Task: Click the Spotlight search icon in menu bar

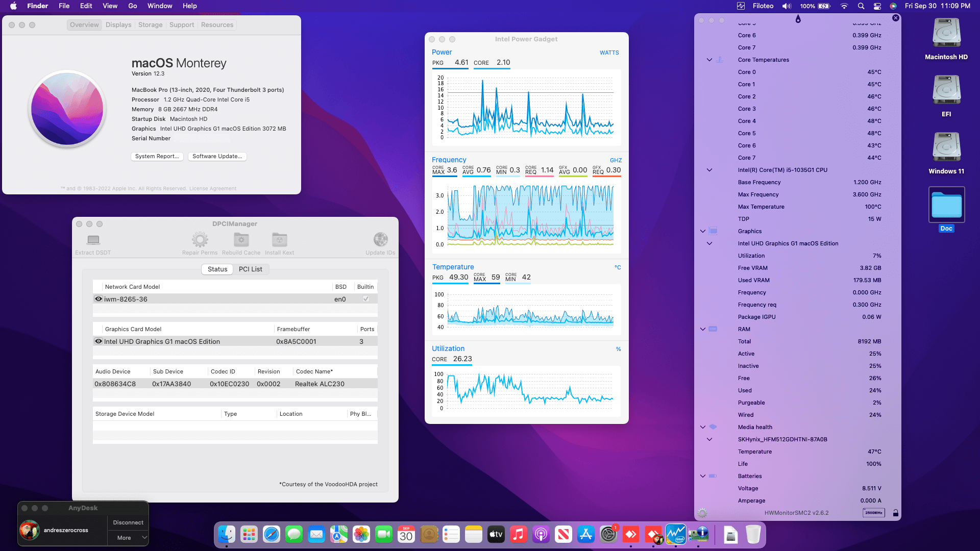Action: [x=861, y=6]
